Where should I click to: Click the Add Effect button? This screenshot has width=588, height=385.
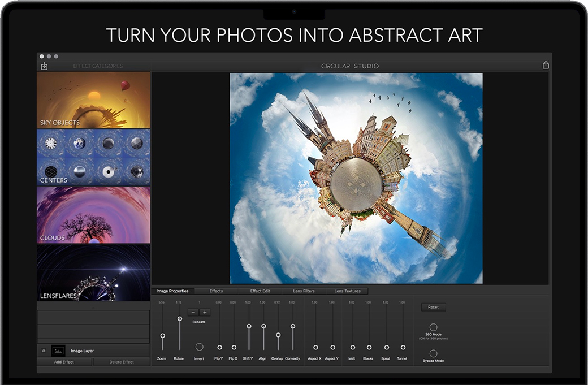tap(64, 362)
